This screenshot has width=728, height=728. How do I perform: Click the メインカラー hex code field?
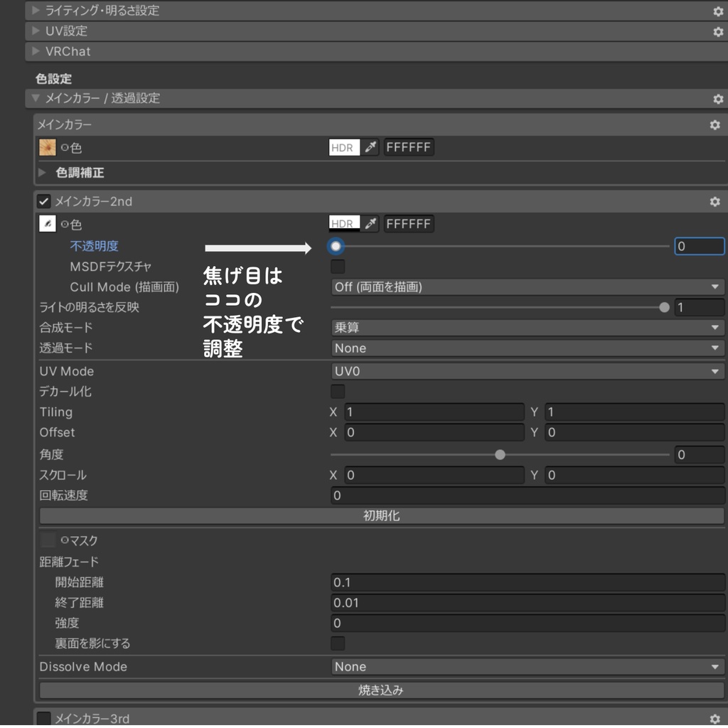pyautogui.click(x=409, y=148)
